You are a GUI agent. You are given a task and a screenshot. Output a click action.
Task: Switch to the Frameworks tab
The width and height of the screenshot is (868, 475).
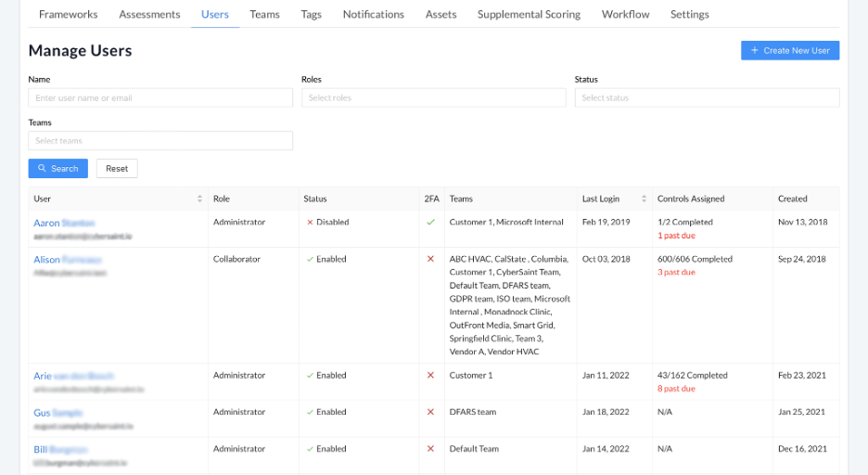68,15
